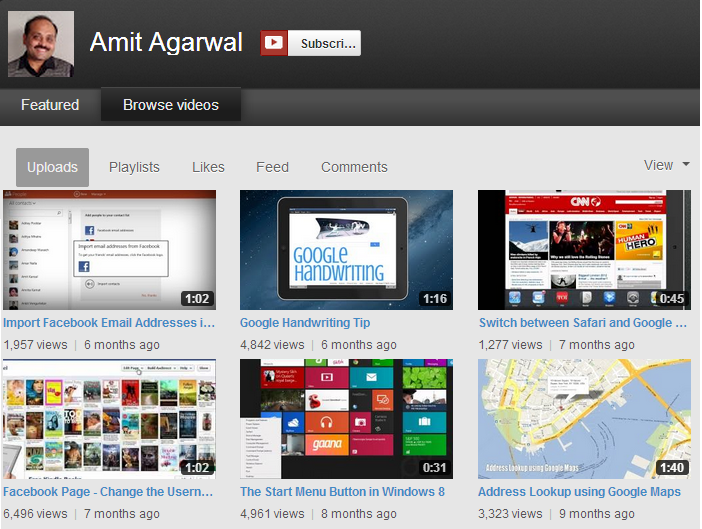Viewport: 702px width, 529px height.
Task: Click the '4,961 views' text
Action: point(272,513)
